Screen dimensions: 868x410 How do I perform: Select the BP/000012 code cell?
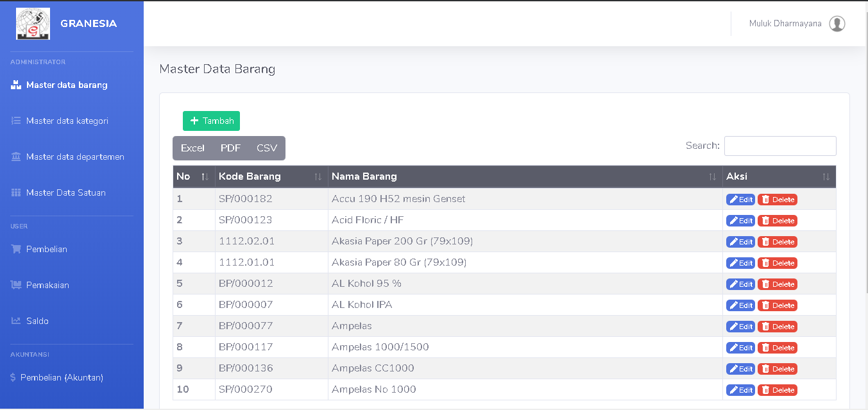coord(271,284)
